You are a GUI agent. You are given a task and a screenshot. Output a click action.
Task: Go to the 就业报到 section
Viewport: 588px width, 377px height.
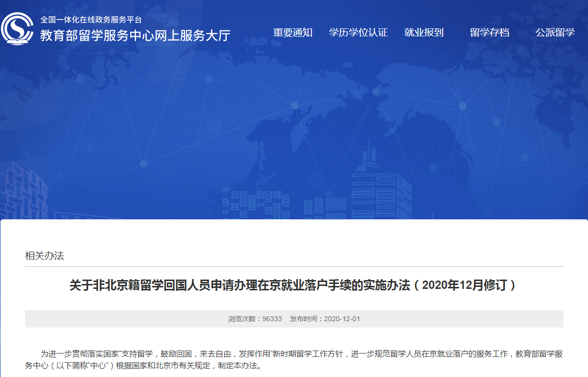pyautogui.click(x=424, y=33)
